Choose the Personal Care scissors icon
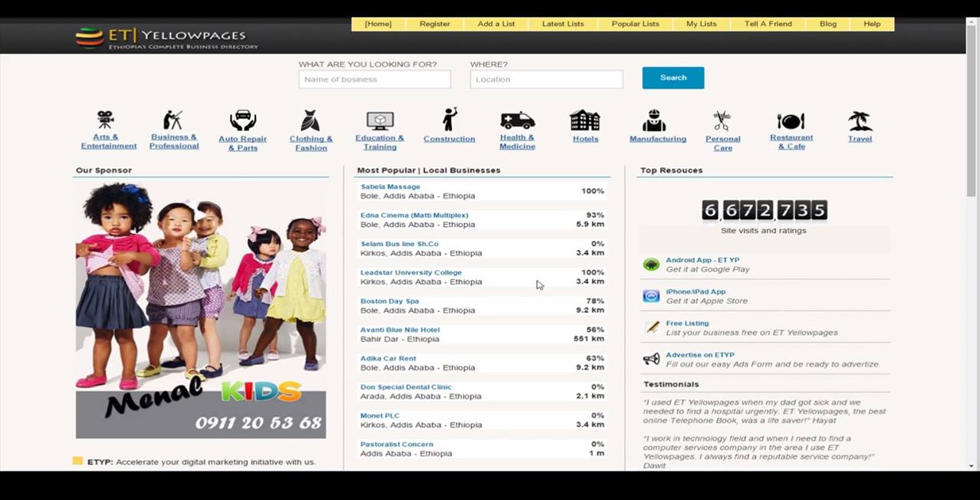The height and width of the screenshot is (500, 980). pyautogui.click(x=722, y=120)
